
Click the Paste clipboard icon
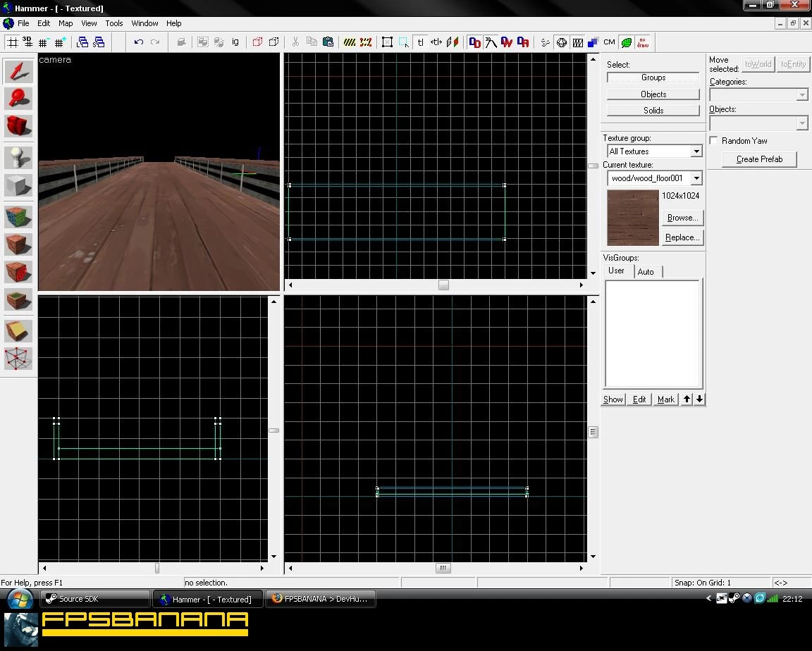[328, 42]
